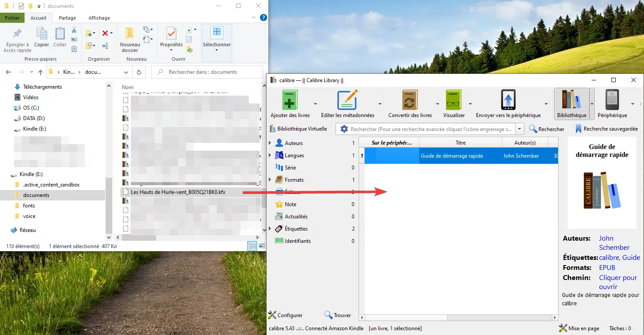Open the Mise en page layout menu

(579, 328)
